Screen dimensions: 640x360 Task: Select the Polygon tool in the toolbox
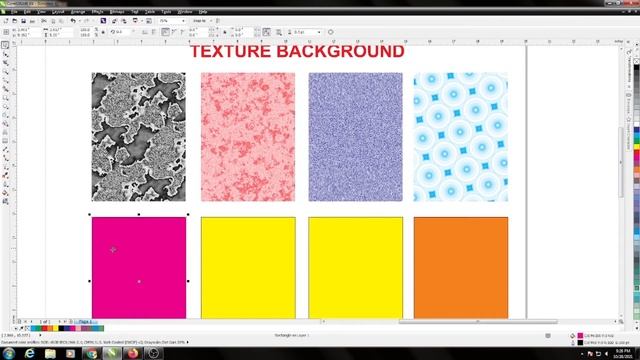5,115
